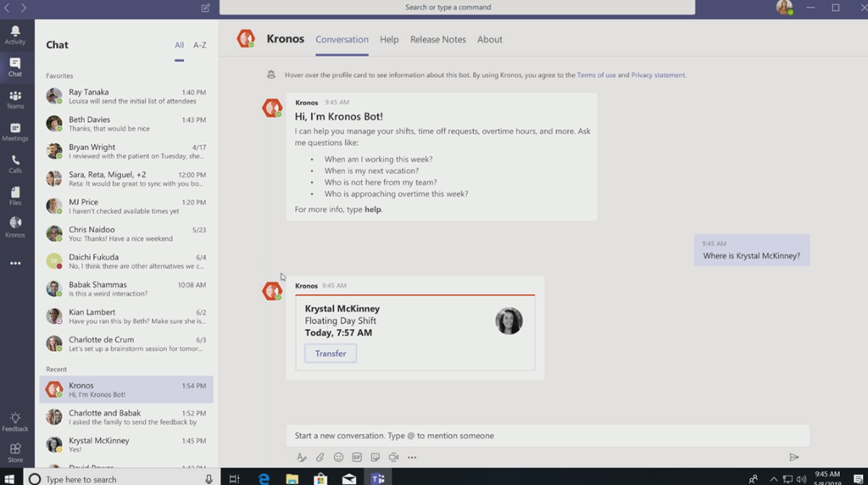Expand more compose options ellipsis

pos(412,457)
